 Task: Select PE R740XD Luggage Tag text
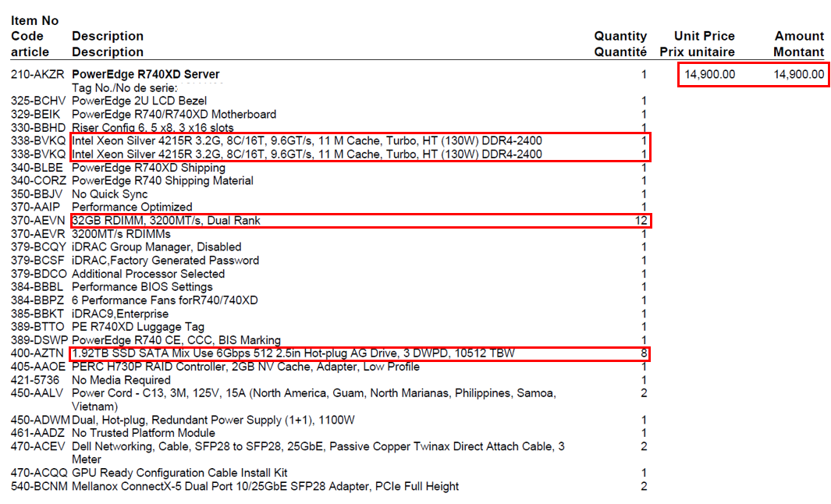coord(138,327)
